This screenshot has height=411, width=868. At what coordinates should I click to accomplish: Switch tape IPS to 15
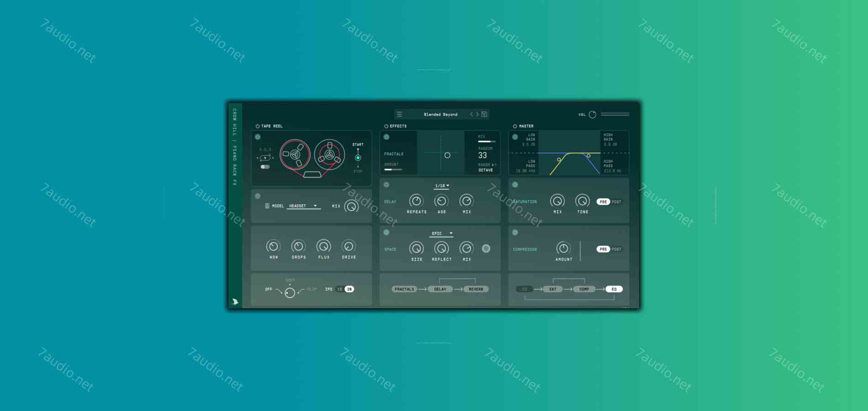(339, 289)
